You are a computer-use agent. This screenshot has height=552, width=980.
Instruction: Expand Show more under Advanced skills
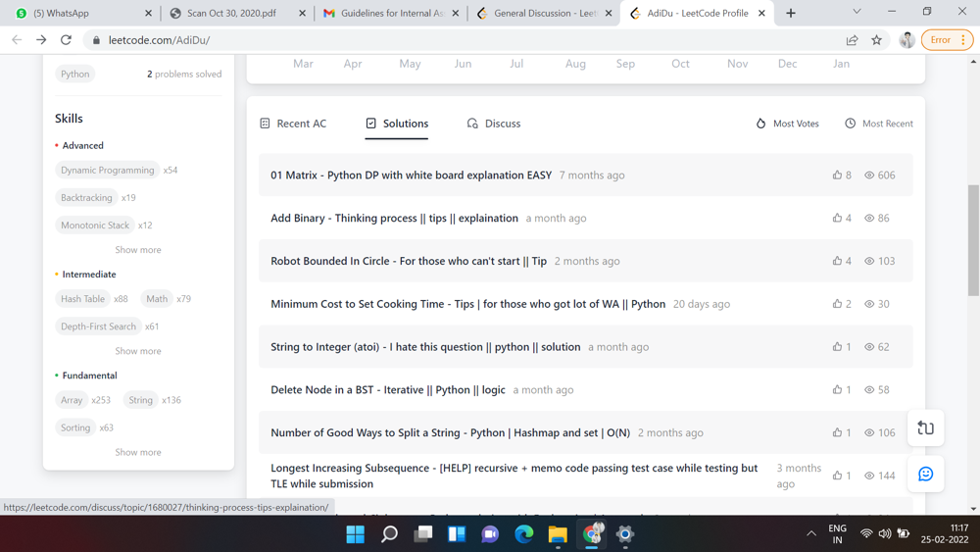(x=138, y=249)
